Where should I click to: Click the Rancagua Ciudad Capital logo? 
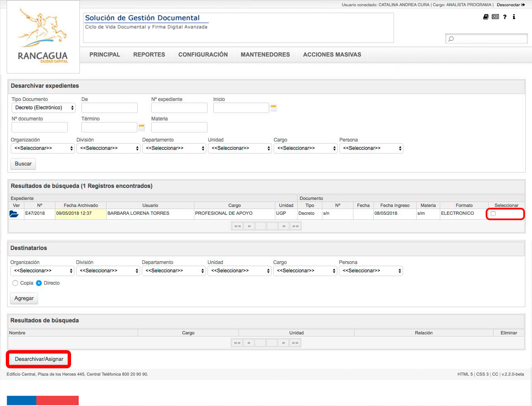[x=43, y=37]
